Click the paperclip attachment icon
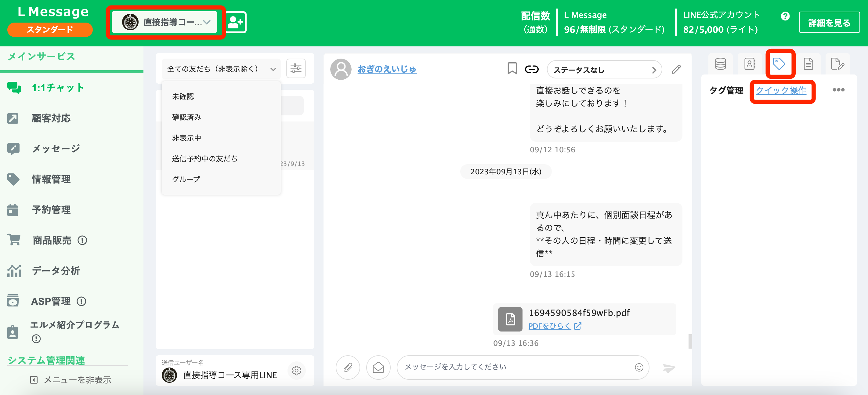Viewport: 868px width, 395px height. tap(348, 367)
